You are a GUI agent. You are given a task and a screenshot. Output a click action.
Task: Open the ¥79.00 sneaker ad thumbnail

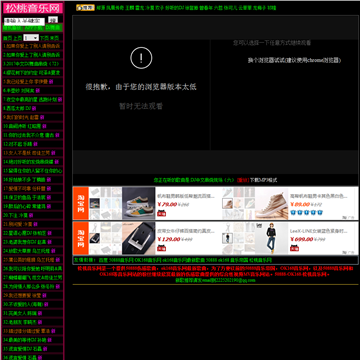click(x=138, y=203)
